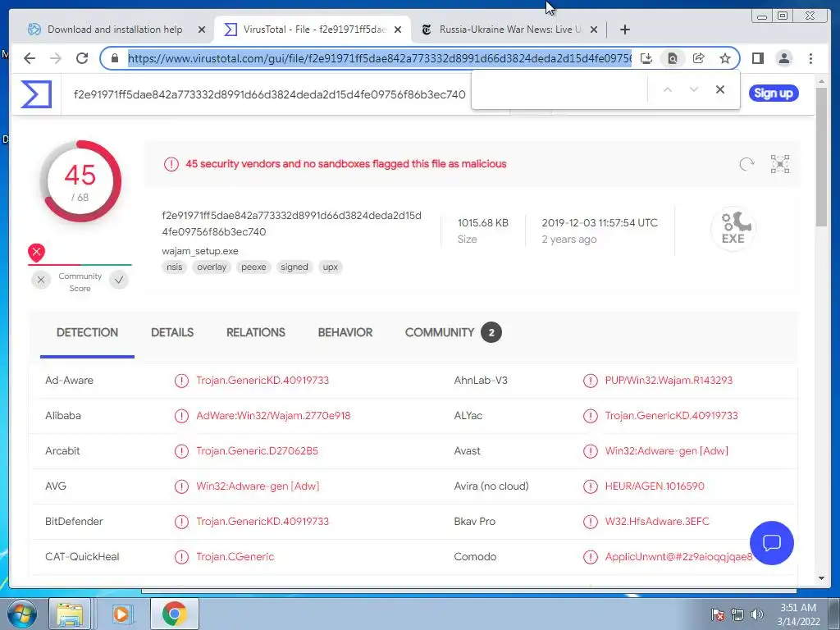Click the network tray icon

[737, 614]
